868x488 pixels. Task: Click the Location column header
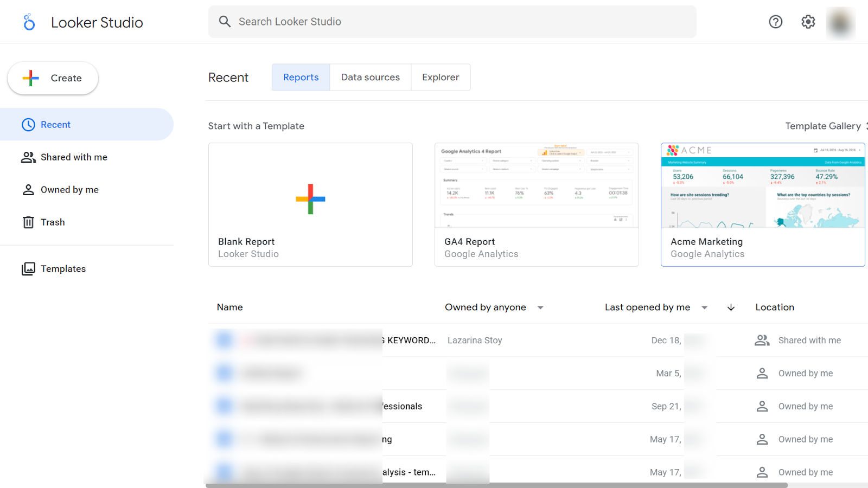tap(775, 307)
